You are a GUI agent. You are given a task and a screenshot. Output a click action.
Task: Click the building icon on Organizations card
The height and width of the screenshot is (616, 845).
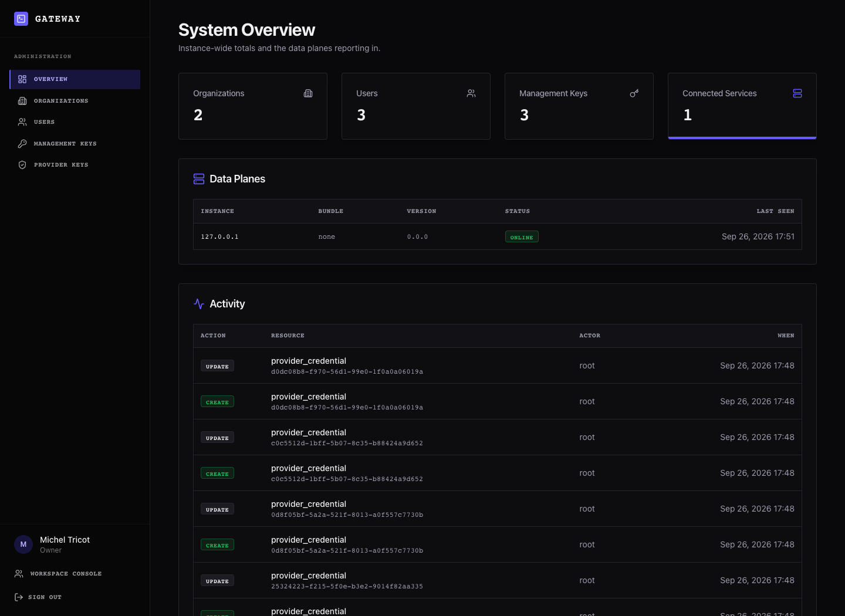[308, 93]
